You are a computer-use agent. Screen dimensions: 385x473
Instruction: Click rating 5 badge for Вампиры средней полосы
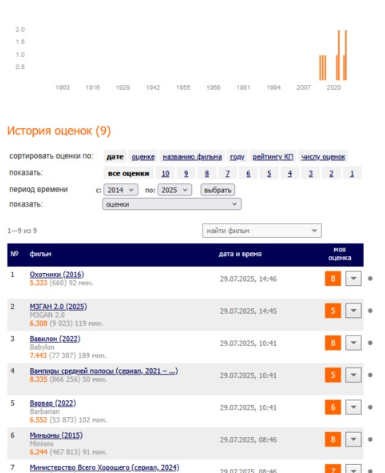pos(333,375)
